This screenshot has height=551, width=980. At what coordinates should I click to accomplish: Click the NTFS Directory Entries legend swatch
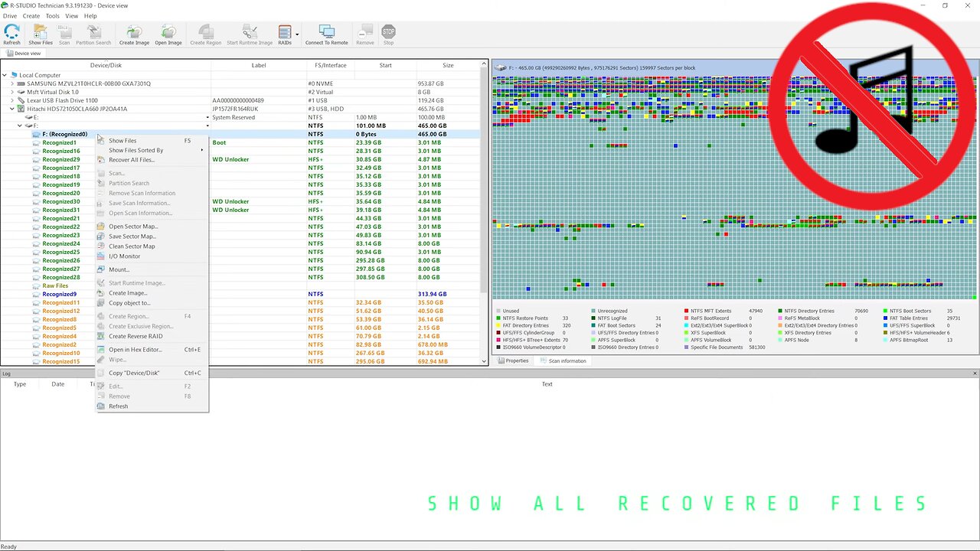(x=780, y=311)
